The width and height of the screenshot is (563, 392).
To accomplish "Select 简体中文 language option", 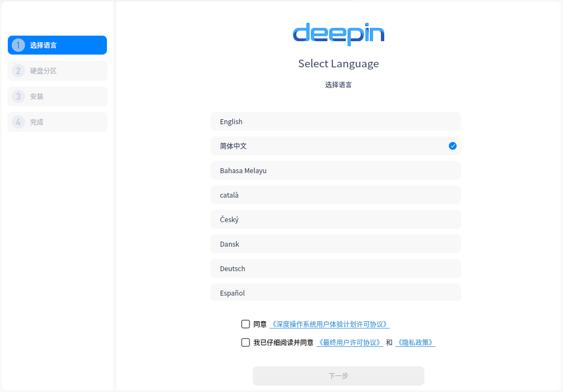I will (336, 146).
